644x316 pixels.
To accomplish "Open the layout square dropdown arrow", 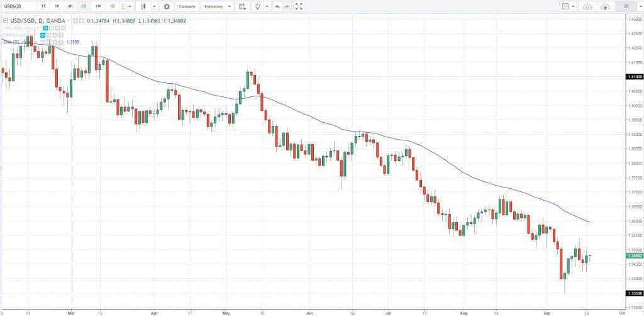I will 575,6.
